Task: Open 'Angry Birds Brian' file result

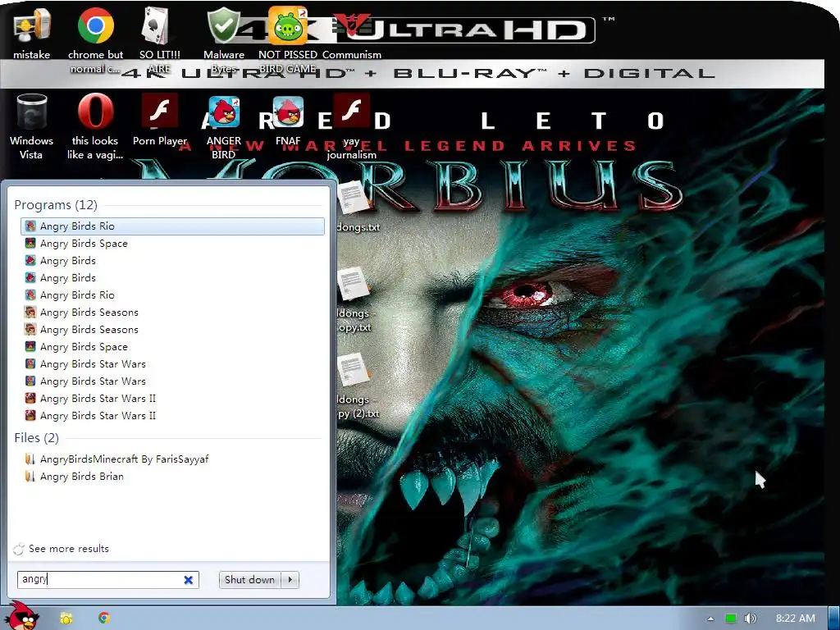Action: pyautogui.click(x=172, y=477)
